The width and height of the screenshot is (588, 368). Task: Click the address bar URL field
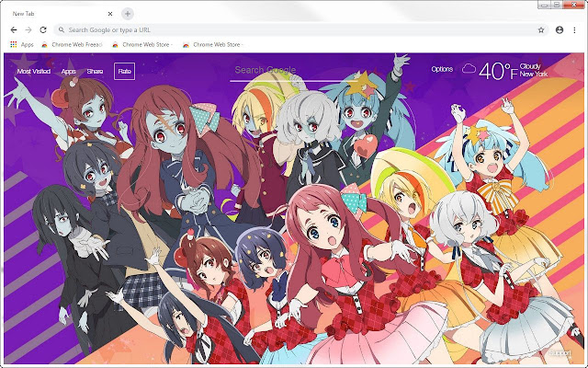tap(301, 30)
